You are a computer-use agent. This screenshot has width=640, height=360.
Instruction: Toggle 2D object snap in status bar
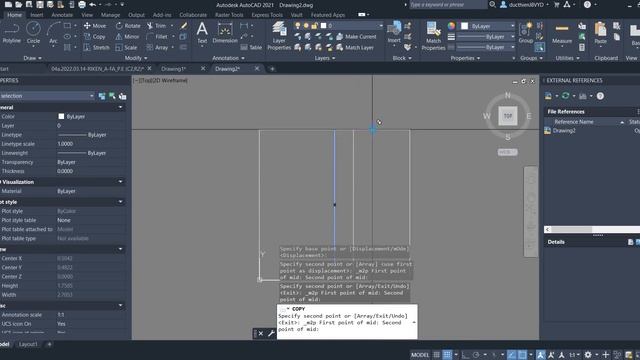point(522,355)
